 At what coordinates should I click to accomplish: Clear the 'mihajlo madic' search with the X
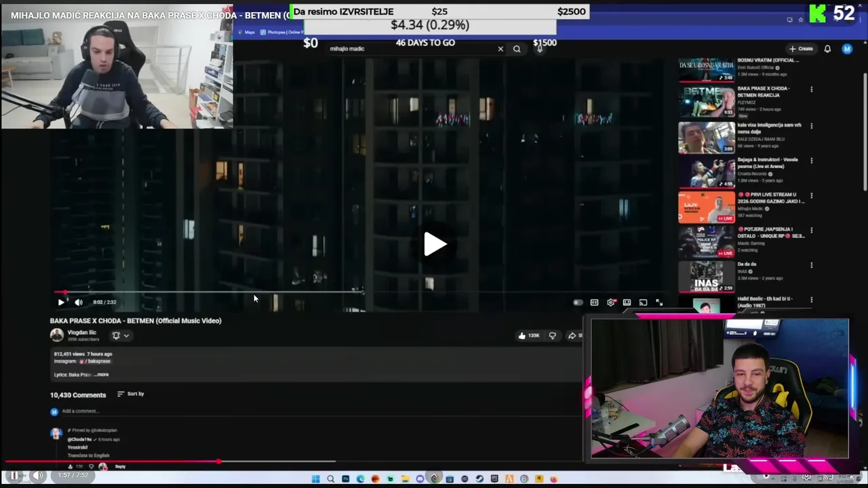click(x=500, y=49)
